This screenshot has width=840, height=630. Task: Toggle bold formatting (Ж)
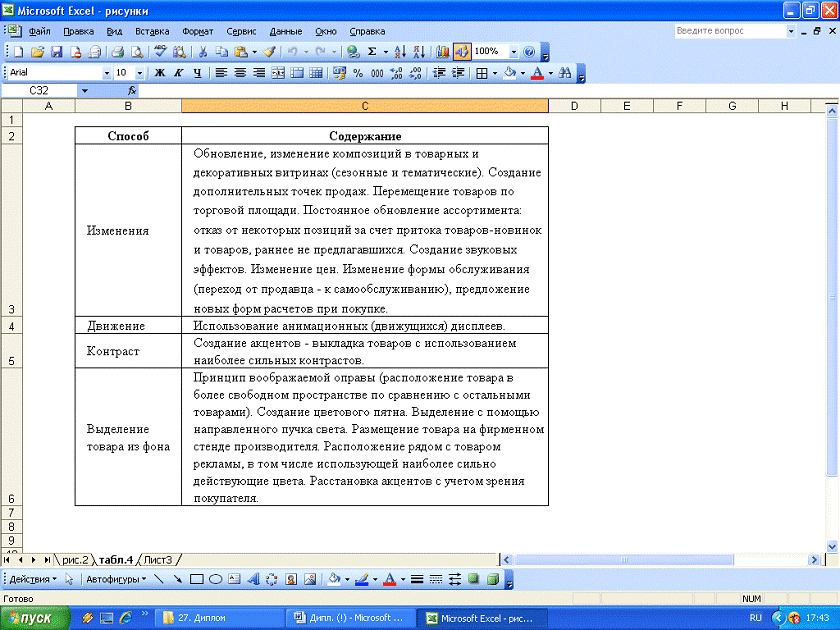click(x=159, y=73)
